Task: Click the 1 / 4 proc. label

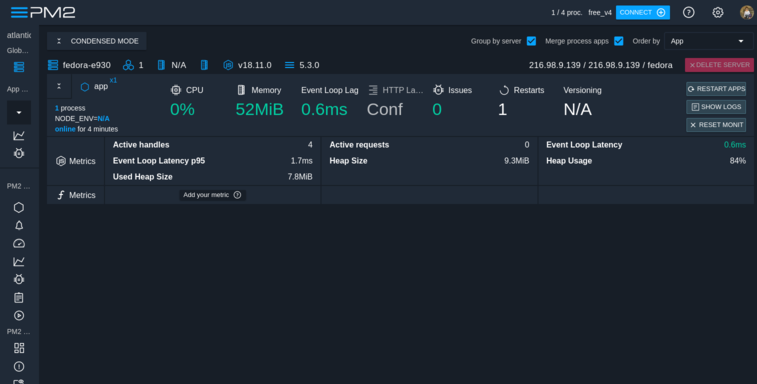Action: click(x=567, y=13)
